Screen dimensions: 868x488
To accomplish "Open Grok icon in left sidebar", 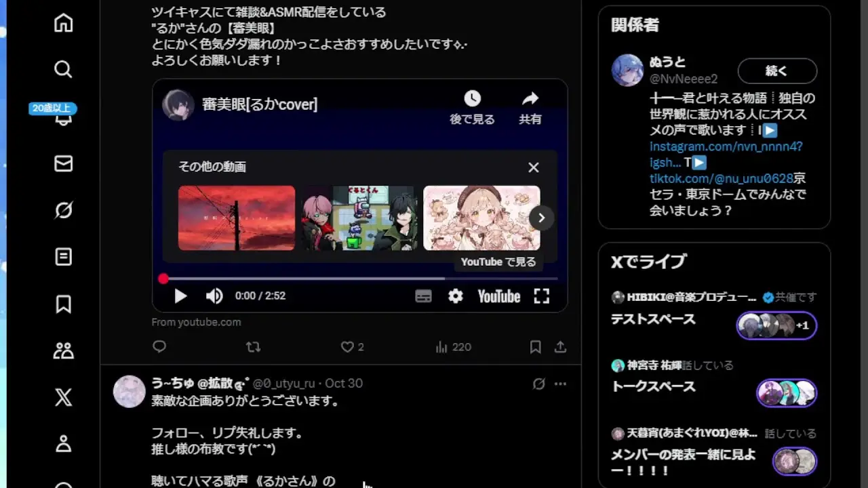I will pos(63,211).
